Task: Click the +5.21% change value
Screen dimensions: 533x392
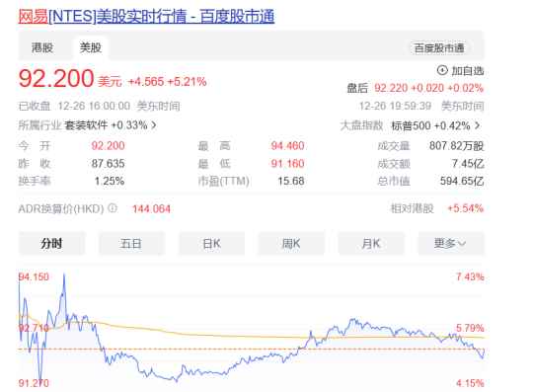Action: coord(187,82)
